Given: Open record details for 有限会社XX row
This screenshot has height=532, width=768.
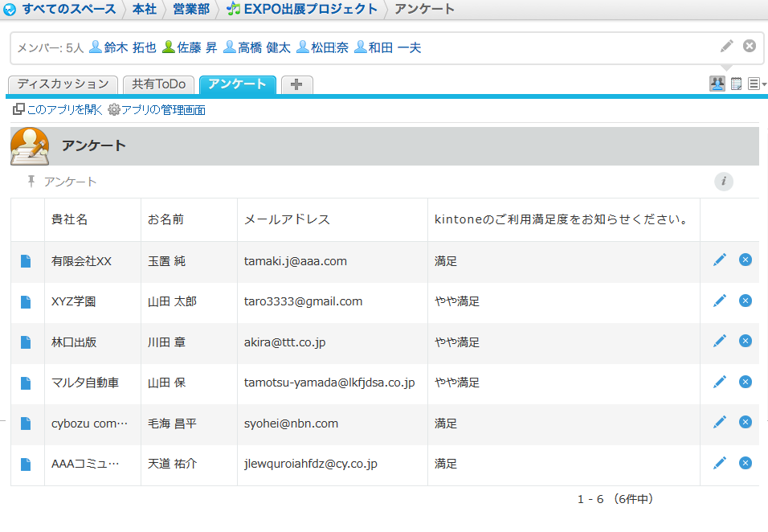Looking at the screenshot, I should 26,261.
